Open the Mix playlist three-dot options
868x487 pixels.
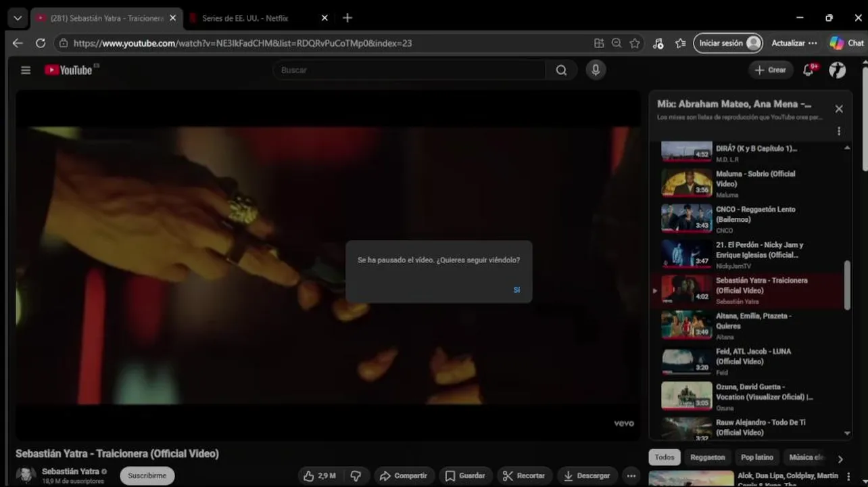[x=839, y=131]
